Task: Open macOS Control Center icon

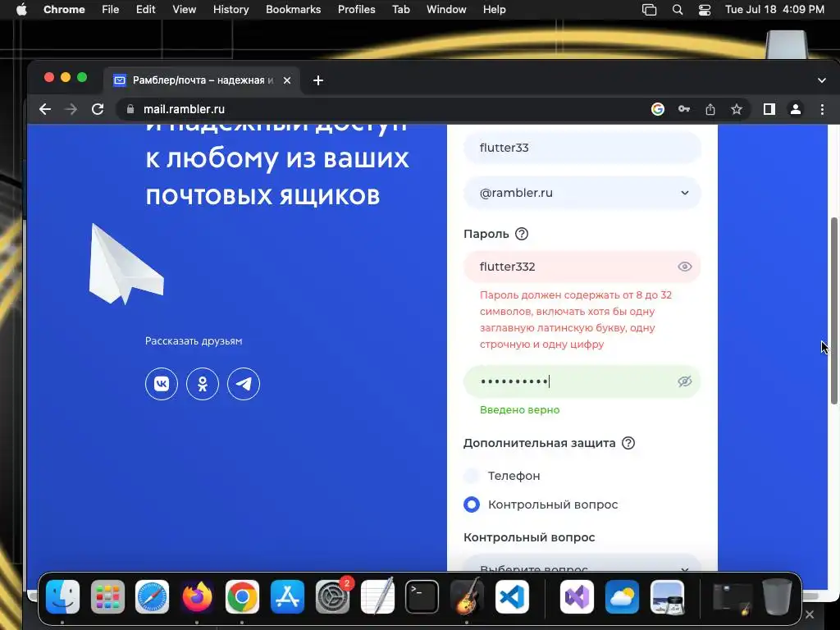Action: [705, 10]
